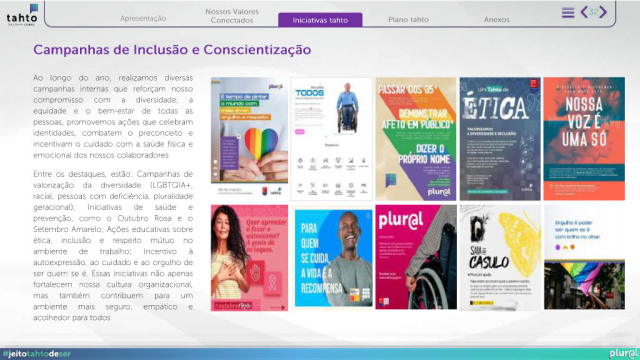Go to the Anexos tab
The width and height of the screenshot is (640, 360).
pyautogui.click(x=496, y=20)
